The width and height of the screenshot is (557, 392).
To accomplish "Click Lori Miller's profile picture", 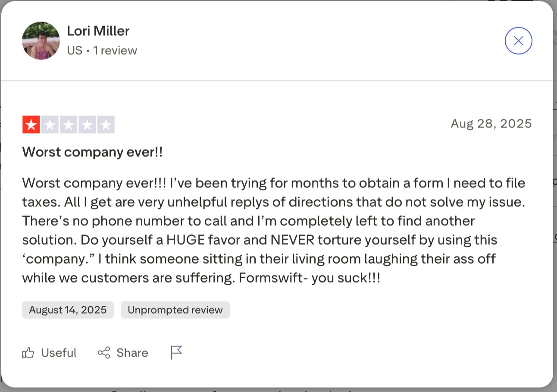I will [x=41, y=40].
